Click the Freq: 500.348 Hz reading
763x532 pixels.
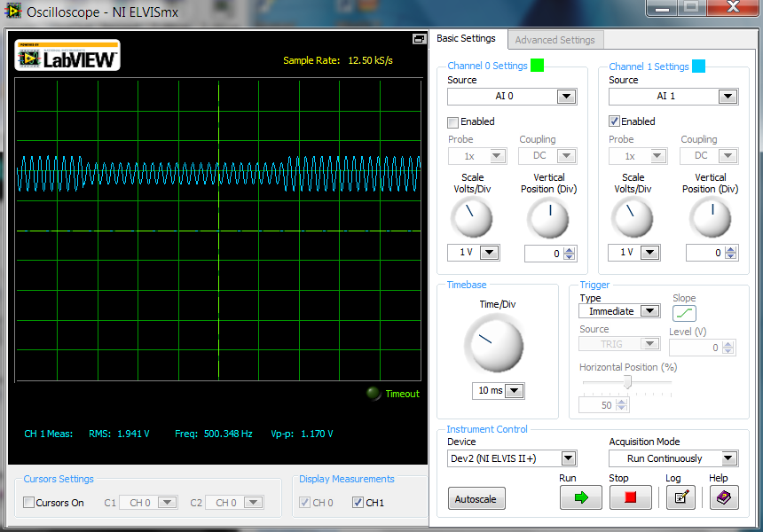[214, 434]
